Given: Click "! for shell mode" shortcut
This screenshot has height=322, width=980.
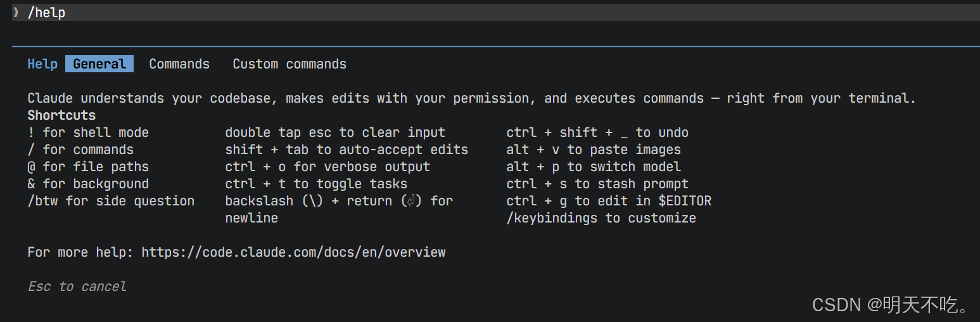Looking at the screenshot, I should [x=88, y=132].
